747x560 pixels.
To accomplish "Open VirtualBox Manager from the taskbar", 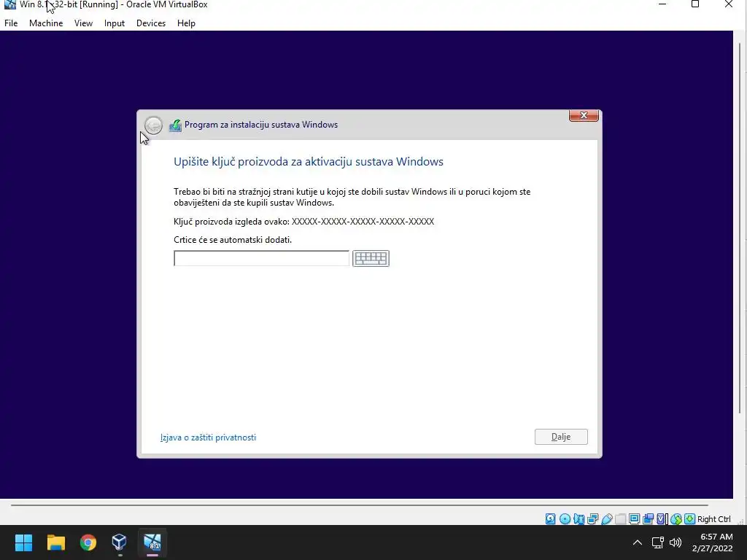I will [119, 542].
